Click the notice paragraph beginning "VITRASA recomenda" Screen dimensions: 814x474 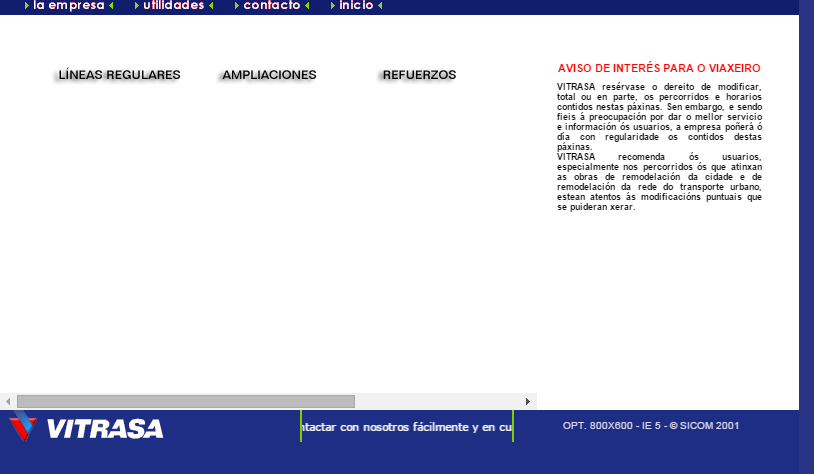click(659, 182)
